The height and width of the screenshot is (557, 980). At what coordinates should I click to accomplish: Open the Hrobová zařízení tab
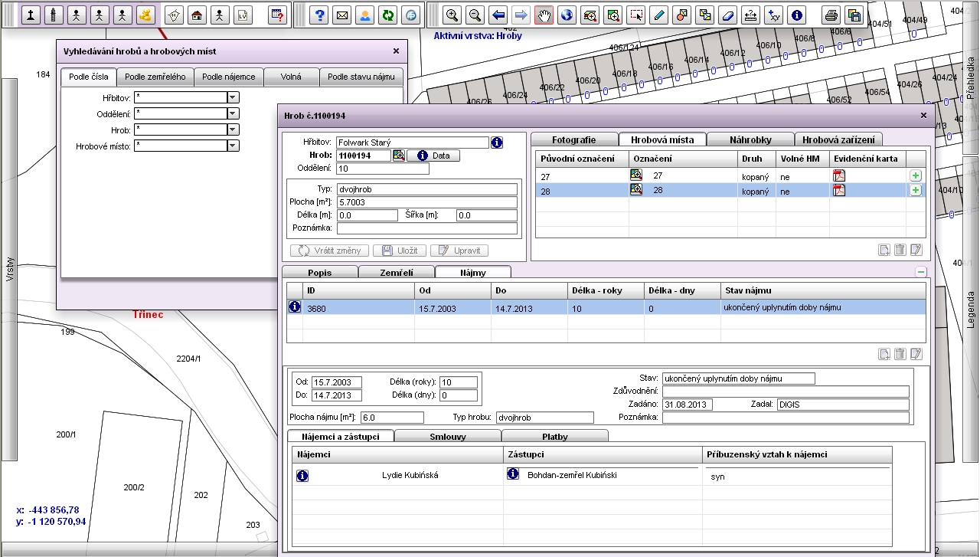click(x=839, y=139)
